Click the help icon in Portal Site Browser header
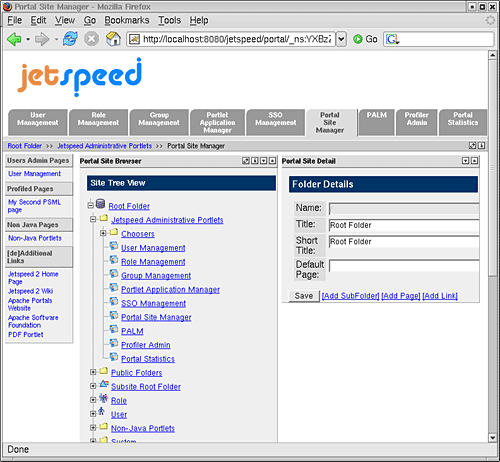 point(255,161)
